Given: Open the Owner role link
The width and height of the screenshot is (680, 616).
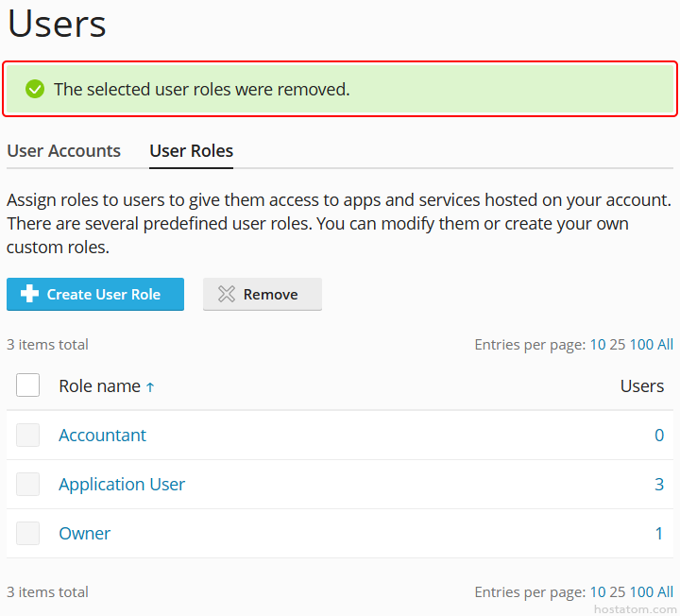Looking at the screenshot, I should click(84, 534).
